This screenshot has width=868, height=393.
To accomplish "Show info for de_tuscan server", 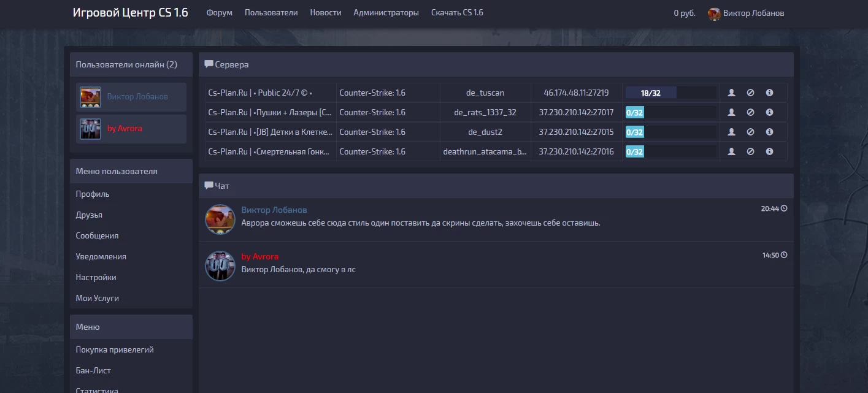I will (x=769, y=93).
